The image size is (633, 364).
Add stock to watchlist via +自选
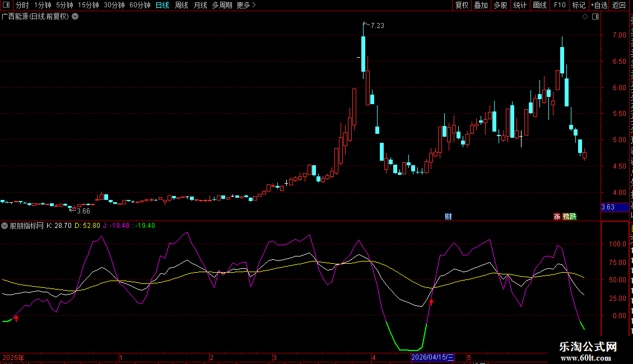point(599,5)
